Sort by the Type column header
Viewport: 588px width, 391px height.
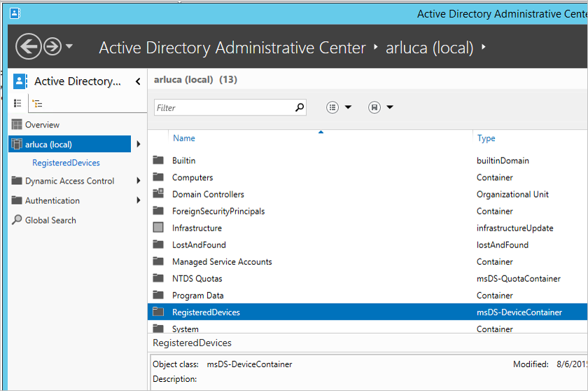click(x=486, y=138)
